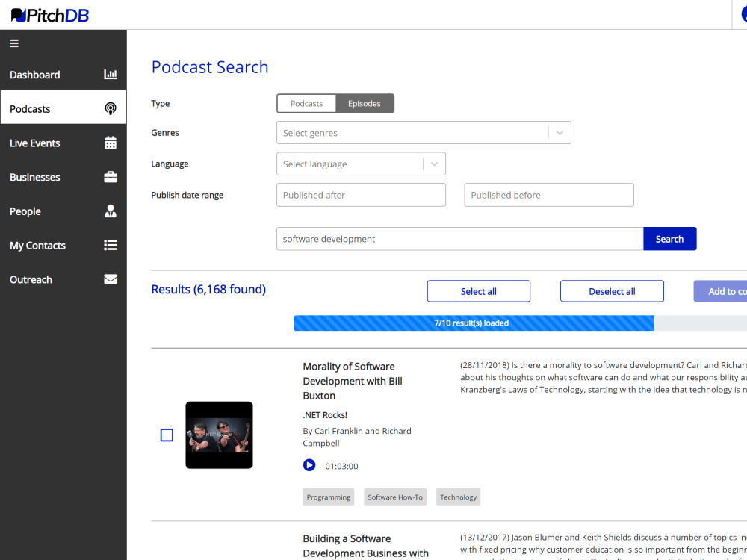
Task: Click the PitchDB logo
Action: point(49,15)
